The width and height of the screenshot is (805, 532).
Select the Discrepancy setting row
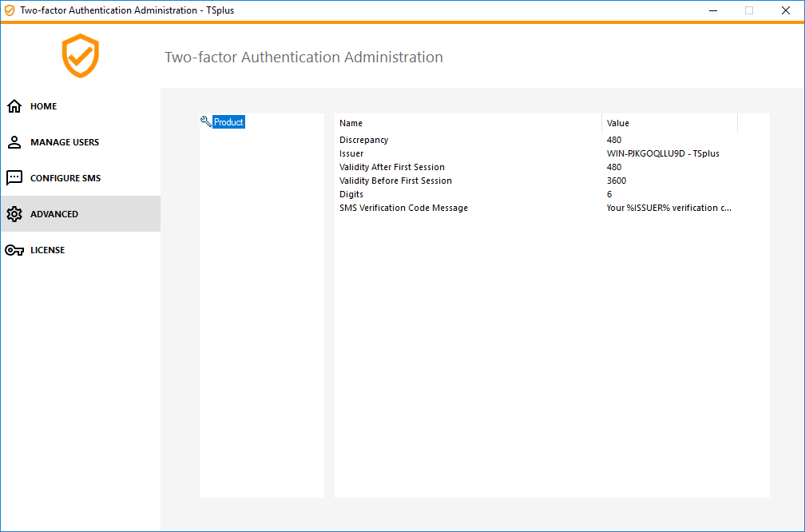537,140
